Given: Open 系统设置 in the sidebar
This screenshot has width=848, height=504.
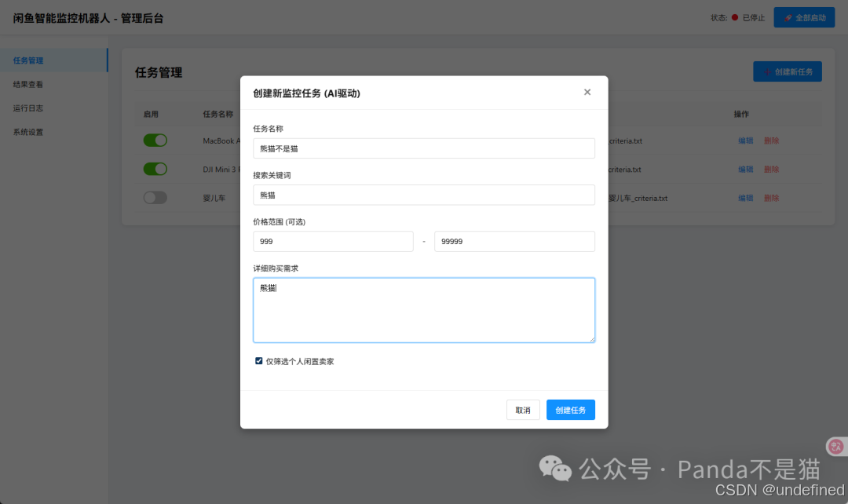Looking at the screenshot, I should [x=53, y=131].
